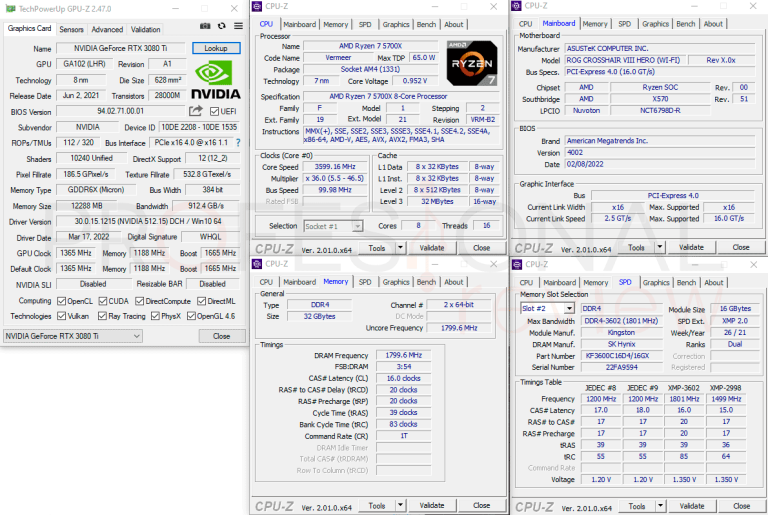This screenshot has width=768, height=515.
Task: Click the Uncore Frequency 1799.6 MHz value
Action: (x=459, y=328)
